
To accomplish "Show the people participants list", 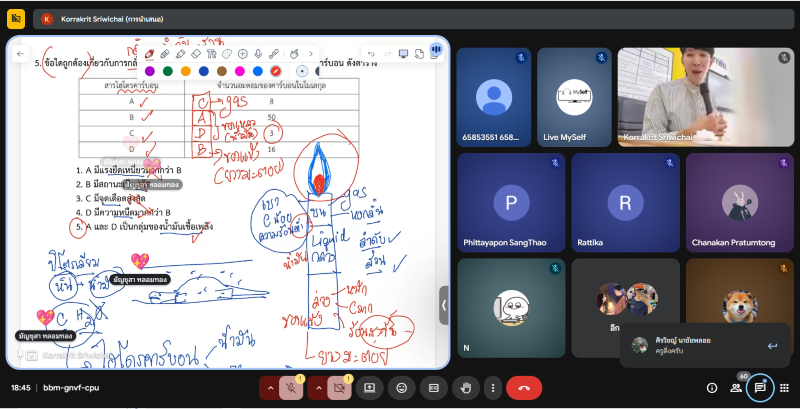I will (x=737, y=387).
